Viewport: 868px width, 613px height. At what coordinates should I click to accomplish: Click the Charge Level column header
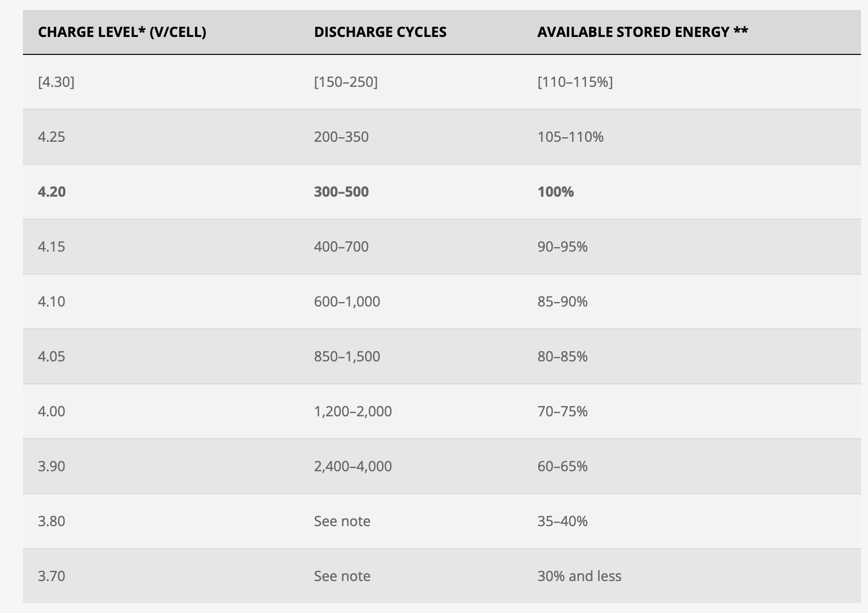(122, 32)
